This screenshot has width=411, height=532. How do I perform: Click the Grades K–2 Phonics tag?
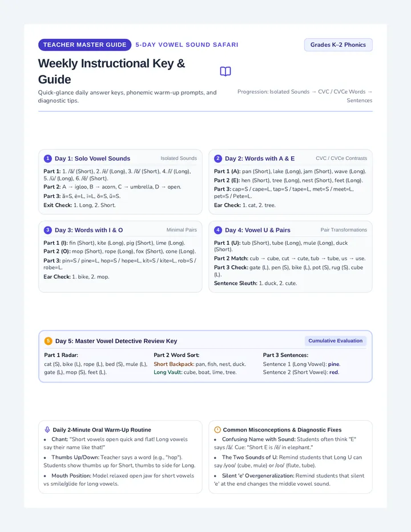pyautogui.click(x=338, y=45)
